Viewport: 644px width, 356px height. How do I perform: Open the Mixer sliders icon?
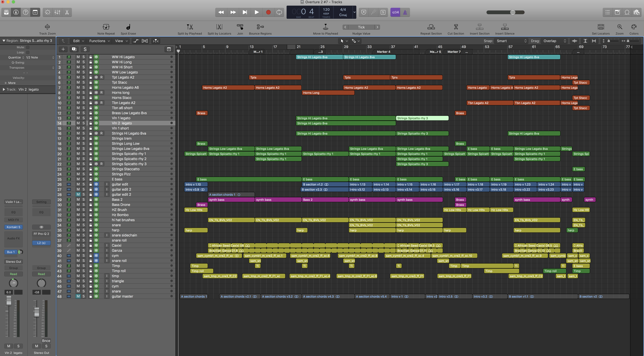[57, 12]
